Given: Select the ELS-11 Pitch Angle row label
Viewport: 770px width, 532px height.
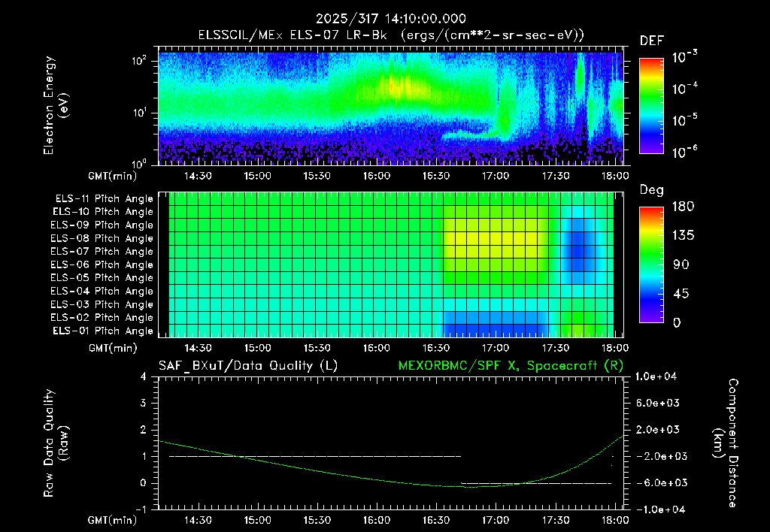Looking at the screenshot, I should click(x=104, y=199).
